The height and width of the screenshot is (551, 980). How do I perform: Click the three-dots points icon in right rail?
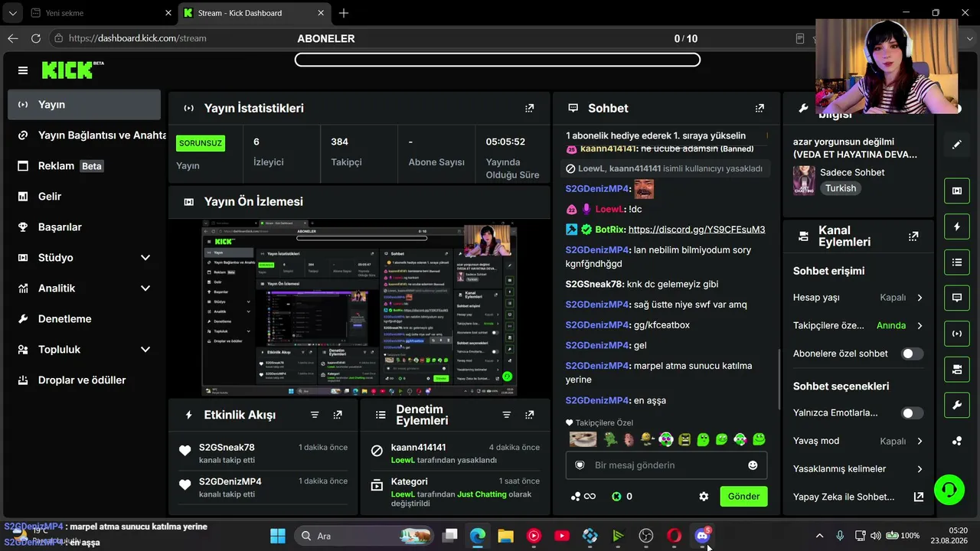pos(957,441)
